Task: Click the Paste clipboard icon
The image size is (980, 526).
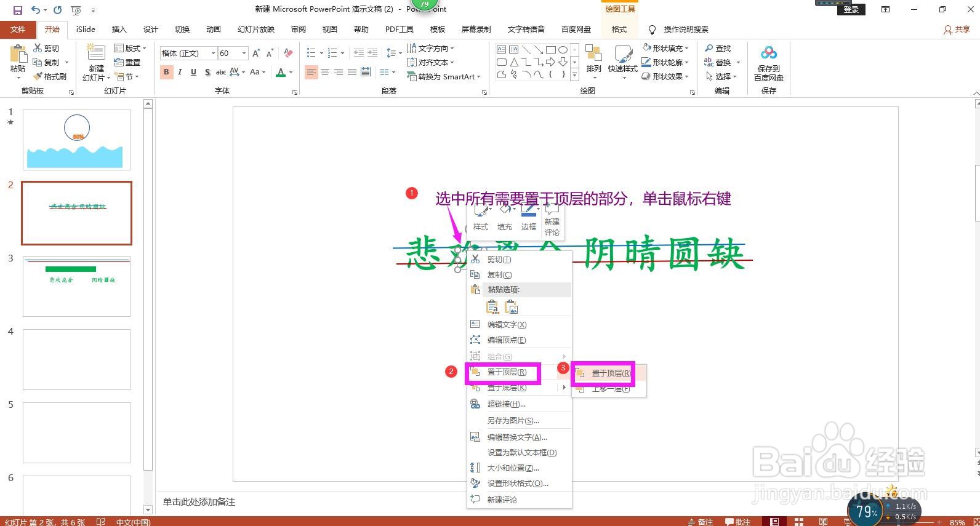Action: click(18, 53)
